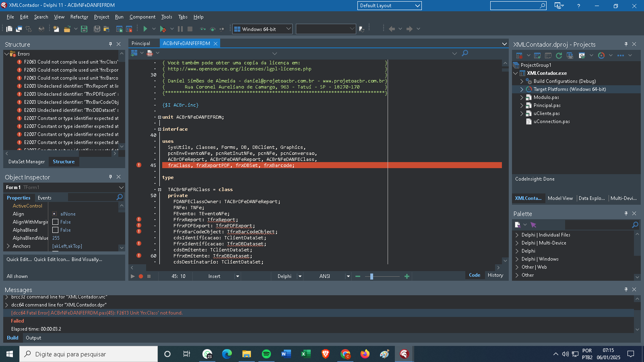Click Add New Project icon in Projects

pyautogui.click(x=537, y=56)
